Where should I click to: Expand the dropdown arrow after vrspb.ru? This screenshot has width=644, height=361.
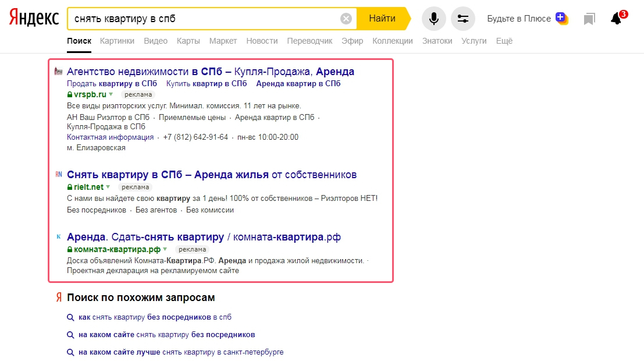point(111,94)
